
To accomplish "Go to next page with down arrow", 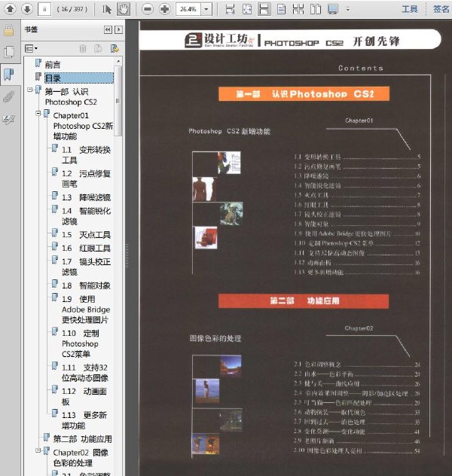I will (26, 9).
